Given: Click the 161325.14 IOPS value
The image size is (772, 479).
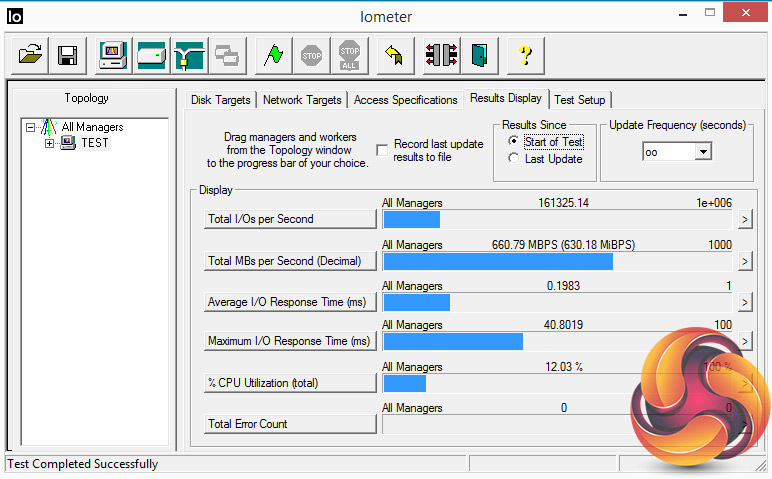Looking at the screenshot, I should pyautogui.click(x=563, y=202).
